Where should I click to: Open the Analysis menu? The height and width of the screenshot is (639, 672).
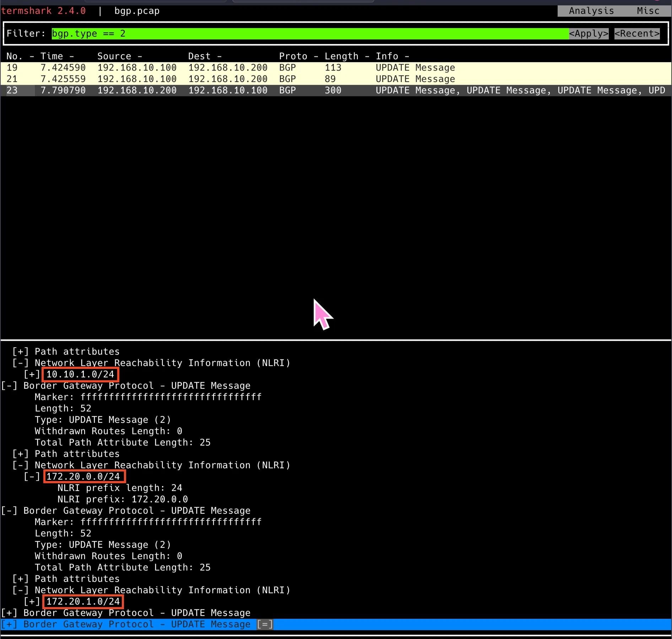pyautogui.click(x=591, y=11)
